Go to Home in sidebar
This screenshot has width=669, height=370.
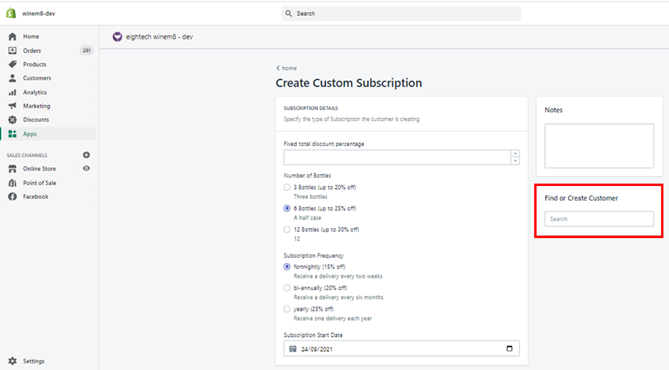coord(31,37)
